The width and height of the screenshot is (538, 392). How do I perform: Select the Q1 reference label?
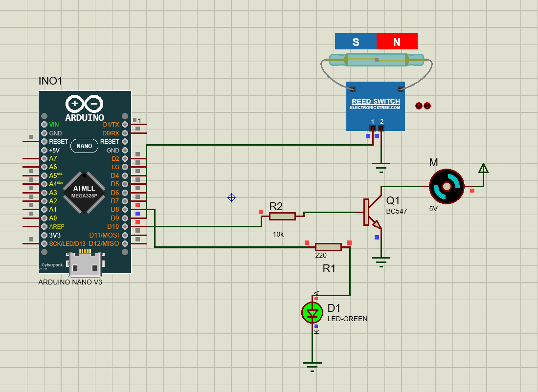pos(393,200)
